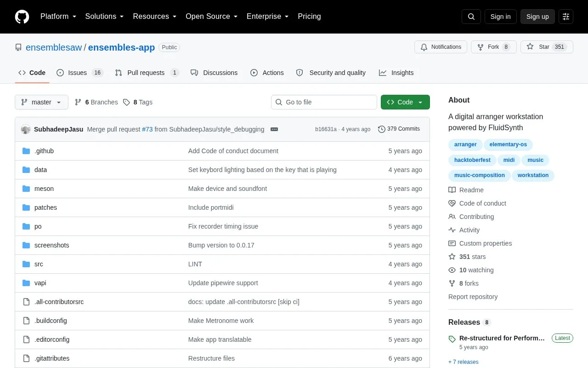Expand the Solutions menu
588x368 pixels.
(x=105, y=17)
